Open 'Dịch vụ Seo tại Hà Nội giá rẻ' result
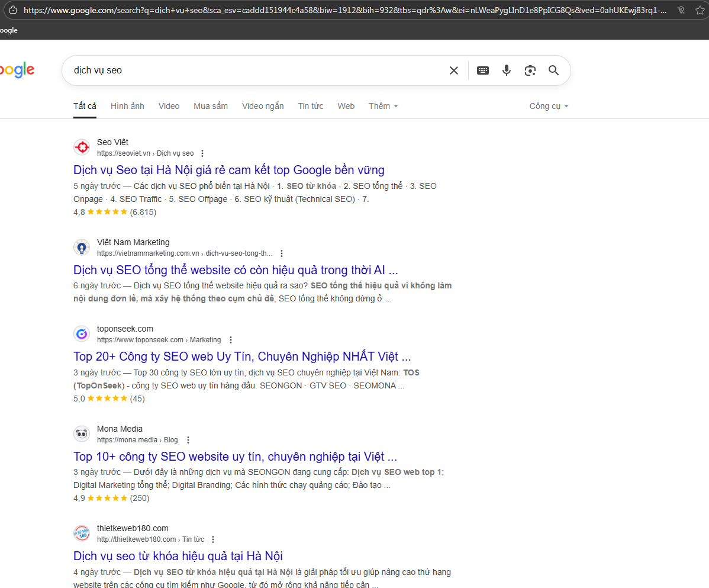Viewport: 709px width, 588px height. 229,170
